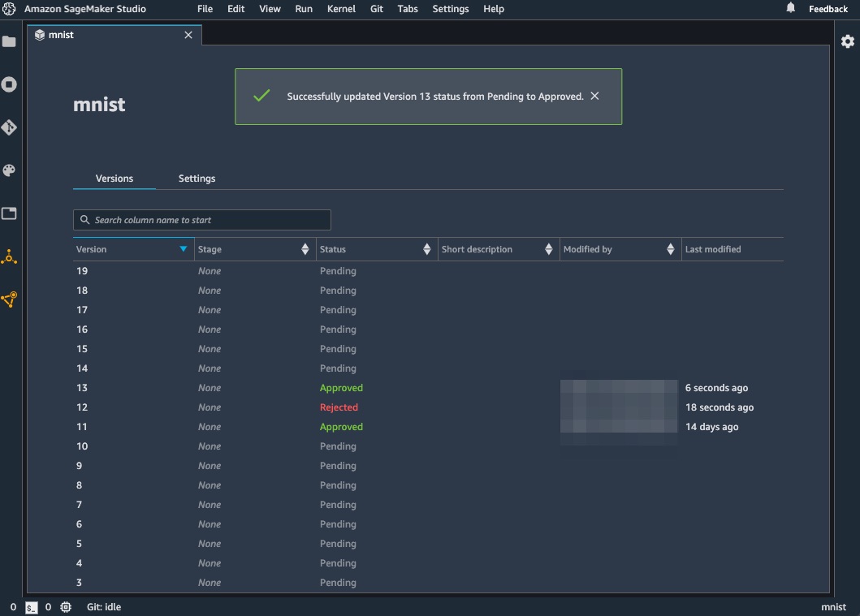The image size is (860, 616).
Task: Click Approved status of version 13
Action: click(x=341, y=388)
